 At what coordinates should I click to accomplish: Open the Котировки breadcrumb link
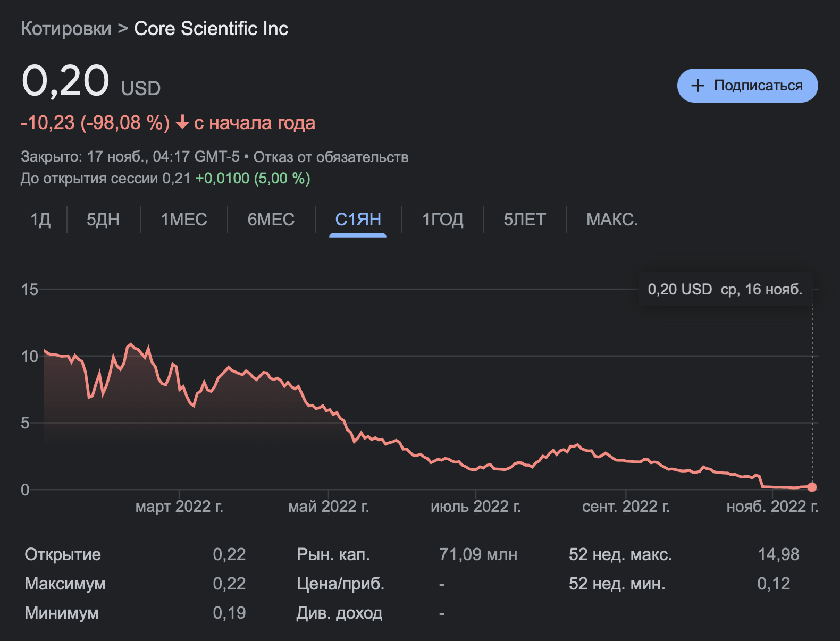pyautogui.click(x=66, y=29)
